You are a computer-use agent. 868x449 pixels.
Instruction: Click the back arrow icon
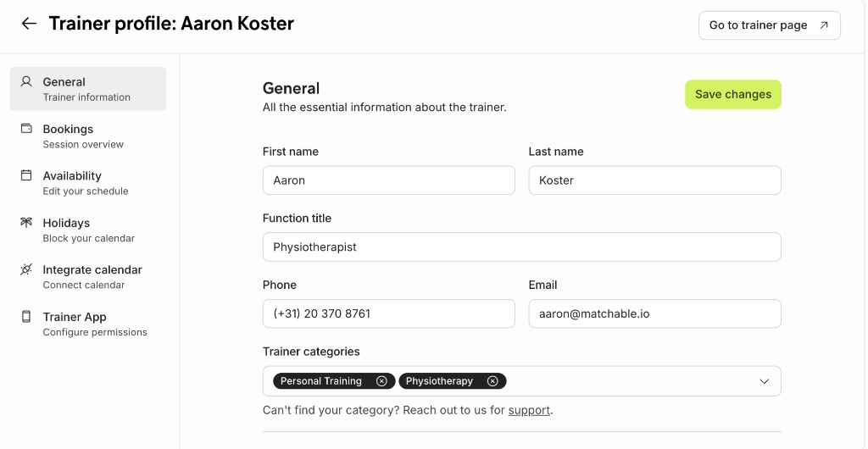29,23
